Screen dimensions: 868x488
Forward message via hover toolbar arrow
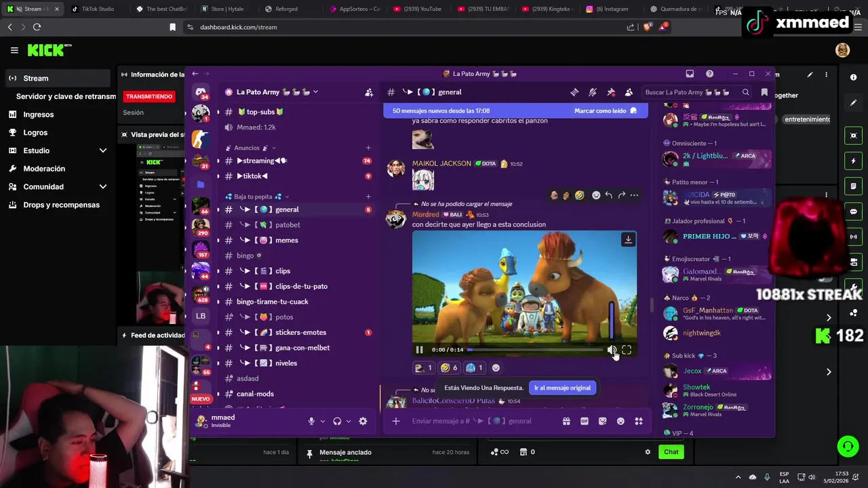click(x=621, y=195)
